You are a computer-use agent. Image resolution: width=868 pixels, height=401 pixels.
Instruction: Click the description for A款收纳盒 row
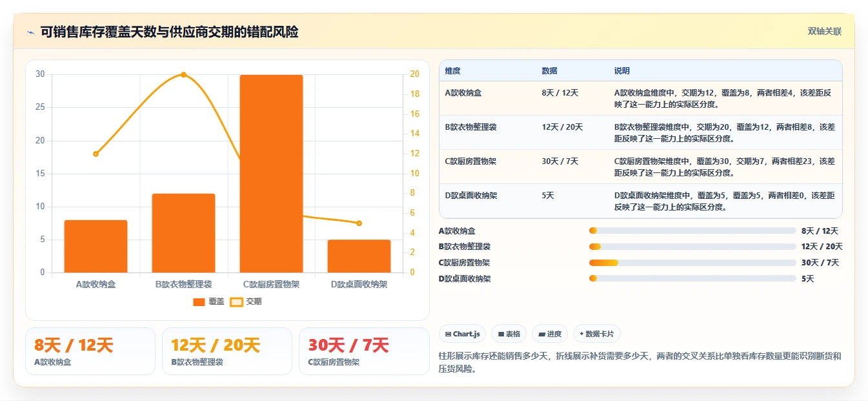click(724, 98)
